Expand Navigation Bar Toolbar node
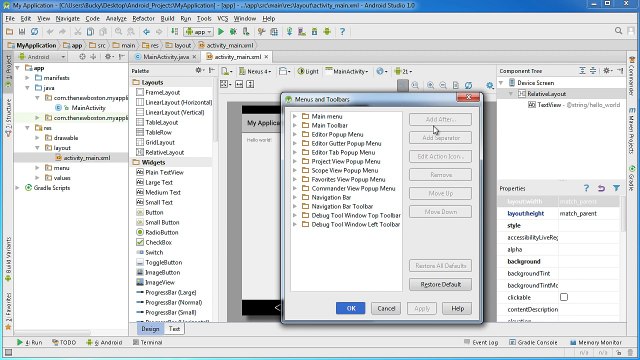640x360 pixels. pyautogui.click(x=295, y=206)
